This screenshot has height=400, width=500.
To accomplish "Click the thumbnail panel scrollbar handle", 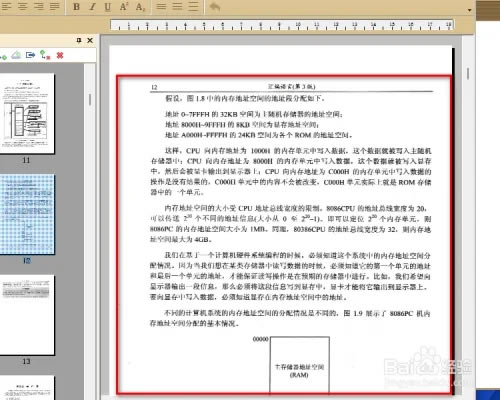I will 90,100.
